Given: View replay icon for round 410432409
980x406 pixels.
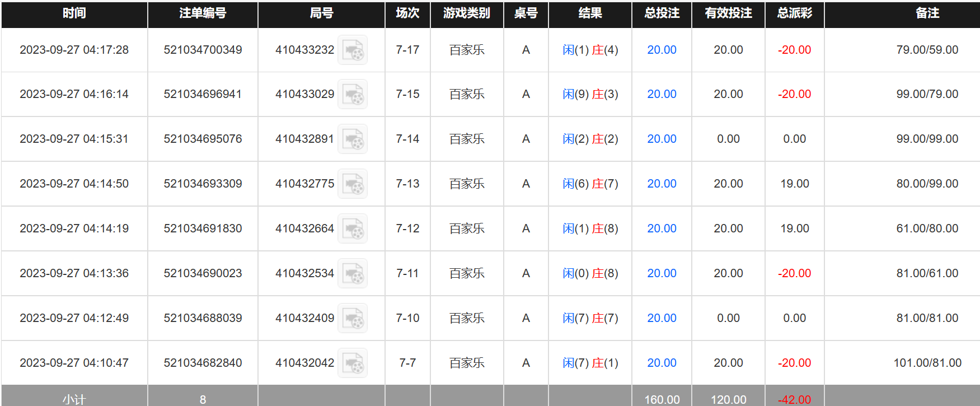Looking at the screenshot, I should (353, 319).
